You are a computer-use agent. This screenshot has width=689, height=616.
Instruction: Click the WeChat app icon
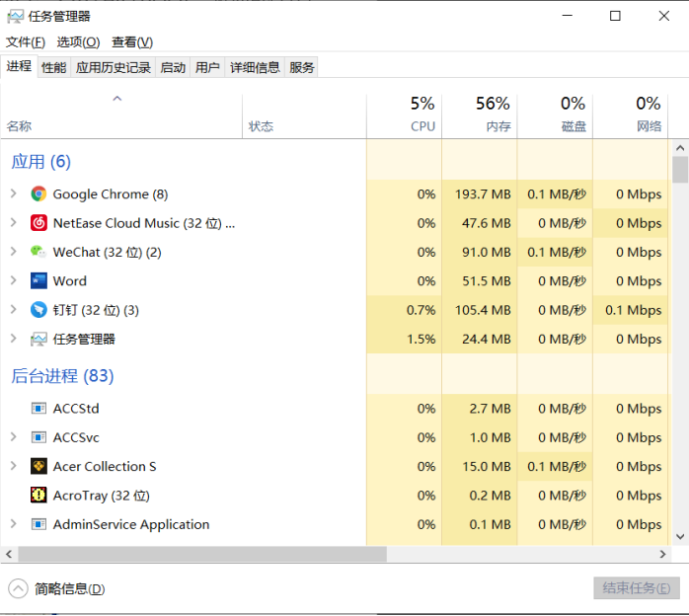pyautogui.click(x=38, y=253)
